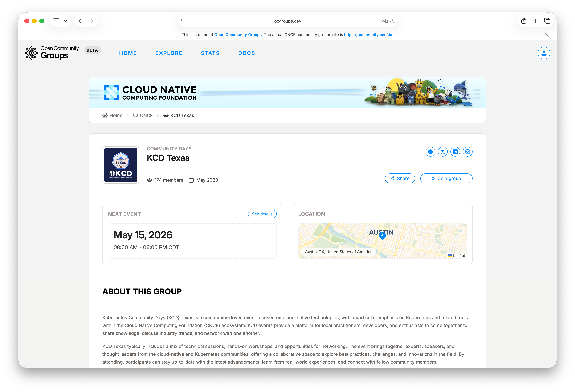This screenshot has width=575, height=392.
Task: Click the COMMUNITY DAYS category label
Action: click(169, 149)
